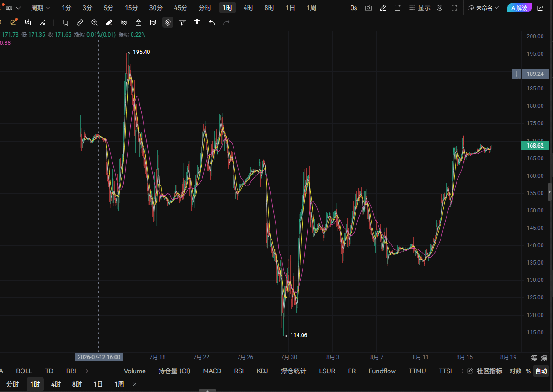The width and height of the screenshot is (553, 392).
Task: Redo the last undone action
Action: pyautogui.click(x=226, y=22)
